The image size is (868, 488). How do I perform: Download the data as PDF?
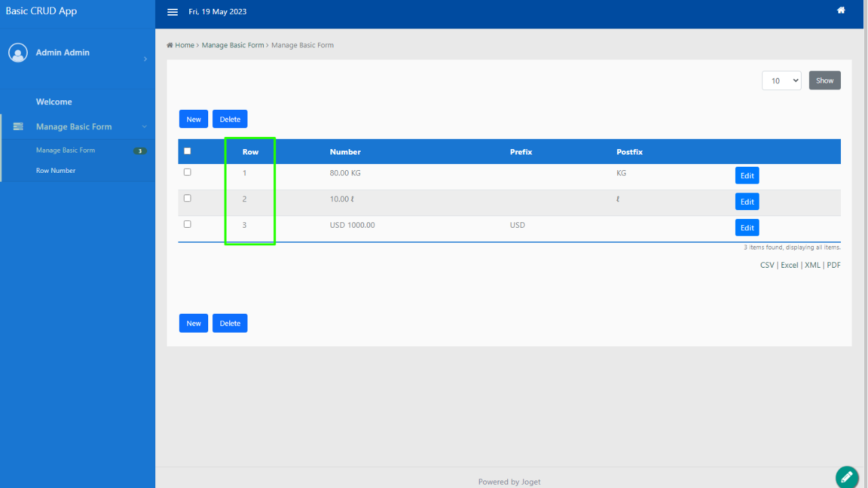[x=833, y=264]
